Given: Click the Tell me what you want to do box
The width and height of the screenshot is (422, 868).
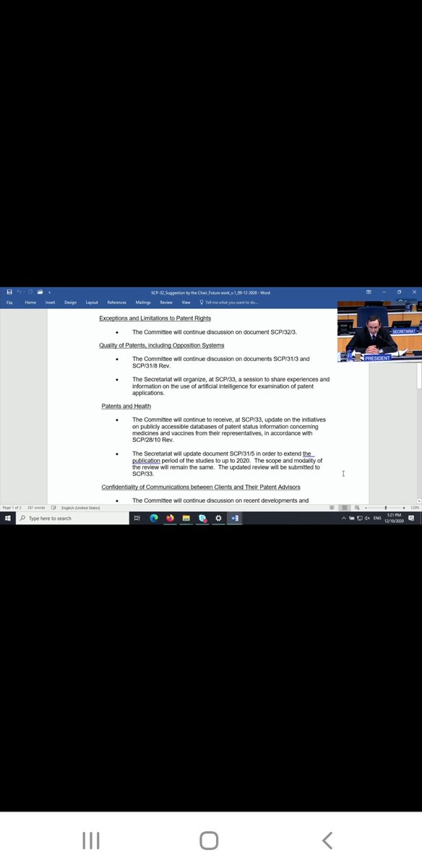Looking at the screenshot, I should pyautogui.click(x=229, y=302).
